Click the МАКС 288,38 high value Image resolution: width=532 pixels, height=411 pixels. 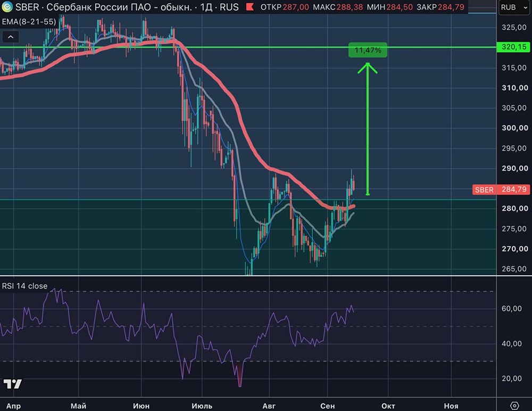[x=338, y=7]
